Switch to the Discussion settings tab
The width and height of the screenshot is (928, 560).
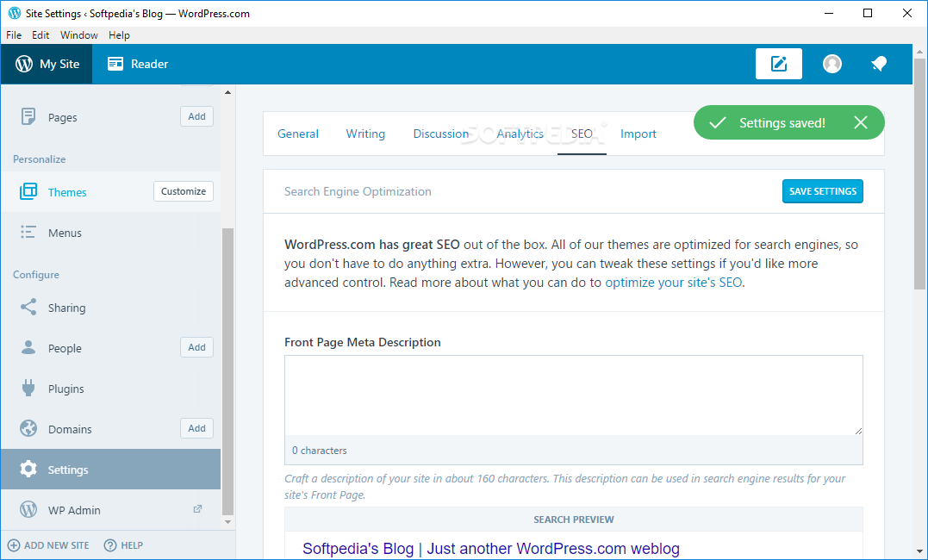441,134
